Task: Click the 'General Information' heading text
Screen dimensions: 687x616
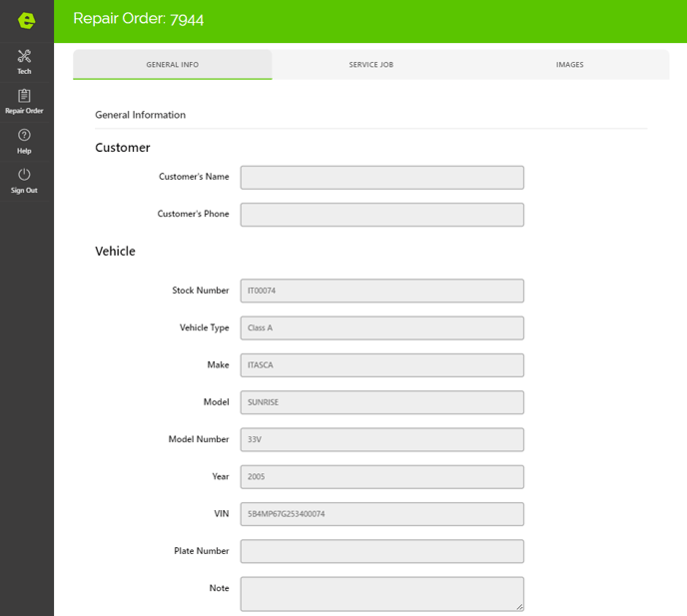Action: [x=140, y=115]
